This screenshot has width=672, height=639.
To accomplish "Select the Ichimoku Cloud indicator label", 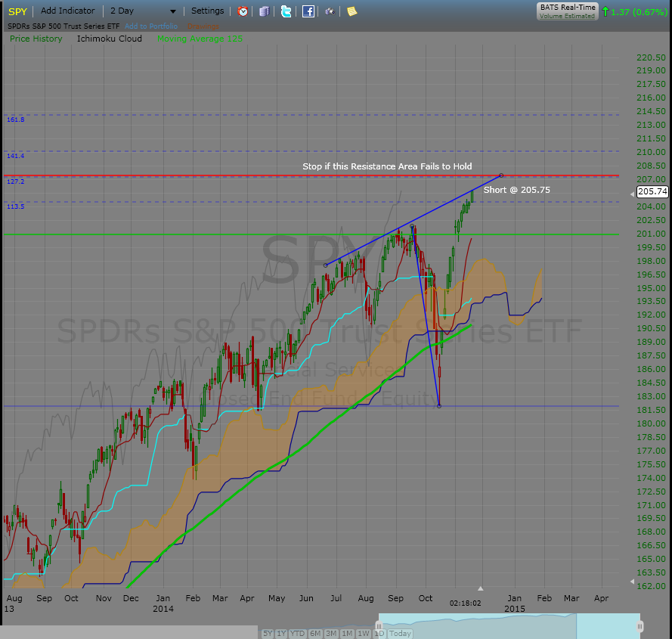I will click(x=110, y=39).
